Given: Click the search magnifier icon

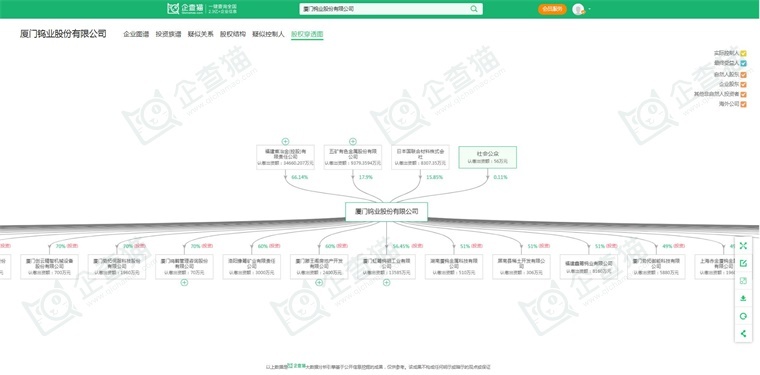Looking at the screenshot, I should (x=474, y=9).
